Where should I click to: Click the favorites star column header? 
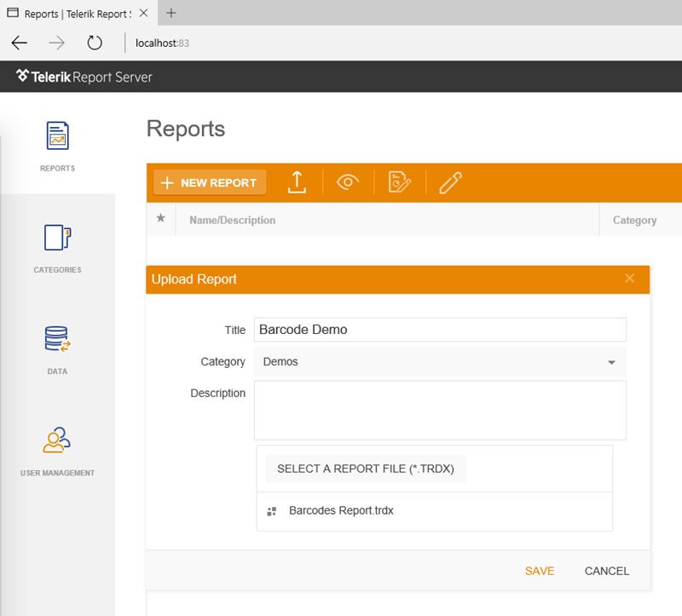click(160, 218)
